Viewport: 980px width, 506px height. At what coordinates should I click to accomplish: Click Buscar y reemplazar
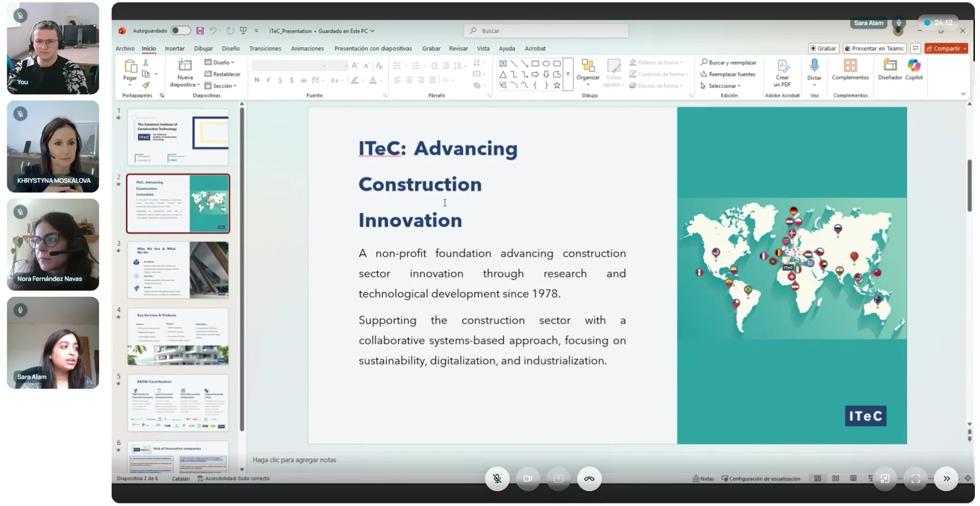pyautogui.click(x=728, y=62)
